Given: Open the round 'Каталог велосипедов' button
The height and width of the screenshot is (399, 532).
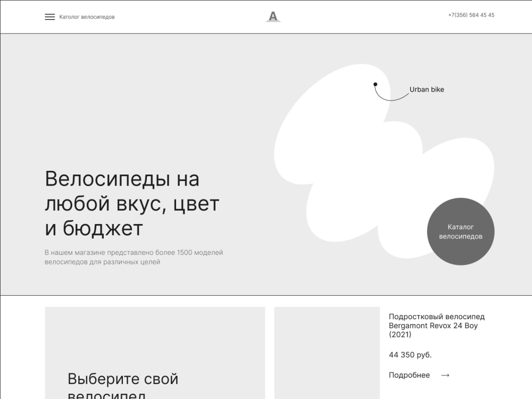Looking at the screenshot, I should (460, 231).
